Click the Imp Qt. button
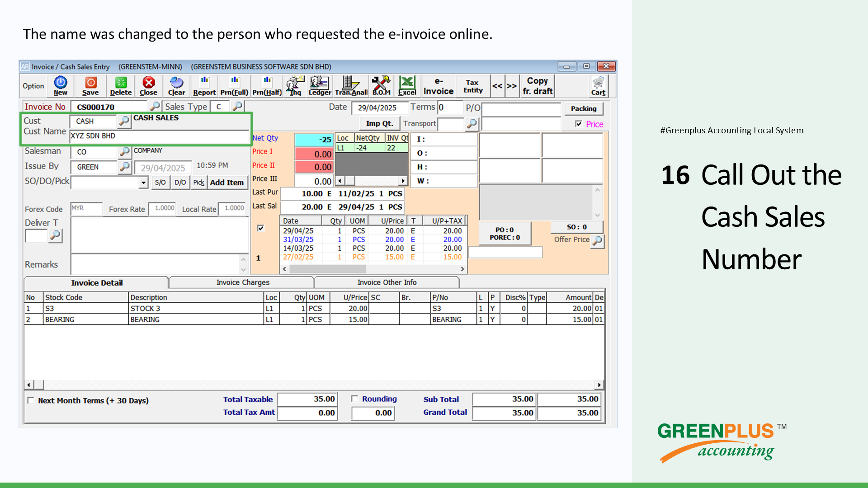This screenshot has width=868, height=488. point(379,124)
